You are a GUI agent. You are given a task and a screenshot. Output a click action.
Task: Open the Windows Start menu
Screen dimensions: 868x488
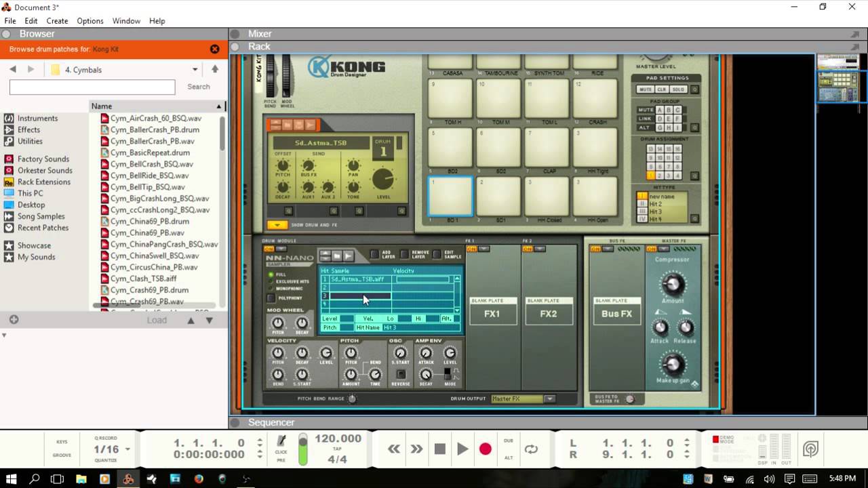tap(12, 479)
